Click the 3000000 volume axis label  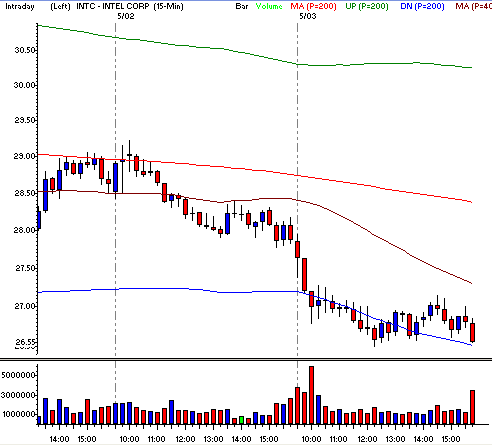click(x=18, y=396)
